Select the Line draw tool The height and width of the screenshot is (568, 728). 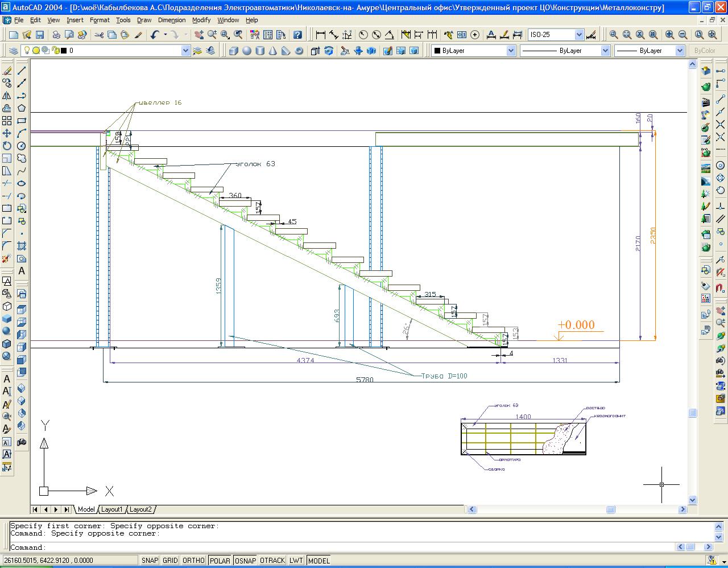tap(22, 71)
